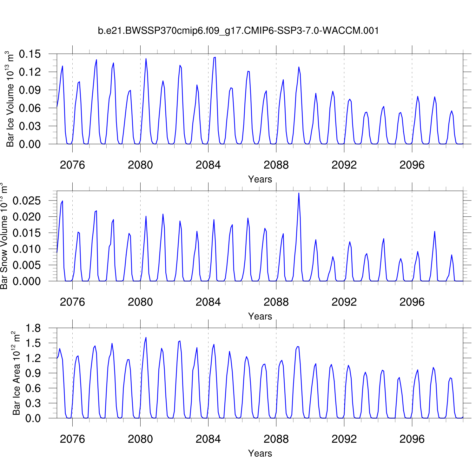The height and width of the screenshot is (476, 476).
Task: Click the 0.15 value on ice volume axis
Action: [x=30, y=54]
